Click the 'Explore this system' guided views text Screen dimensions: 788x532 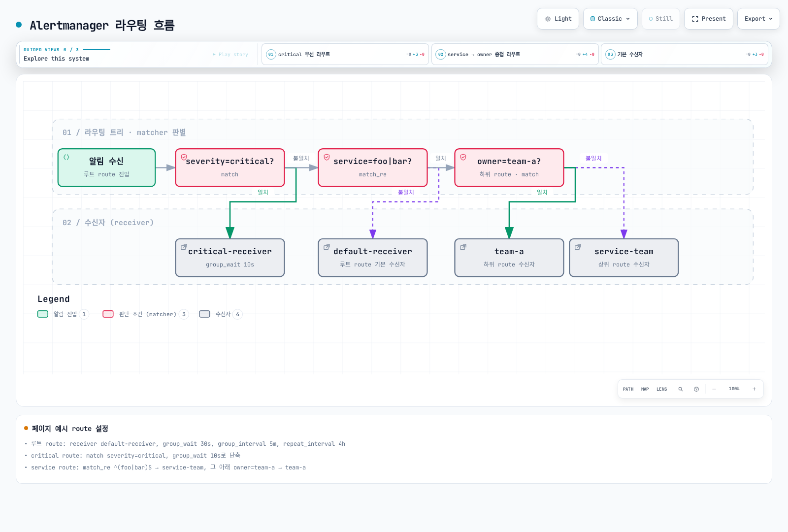[x=57, y=59]
